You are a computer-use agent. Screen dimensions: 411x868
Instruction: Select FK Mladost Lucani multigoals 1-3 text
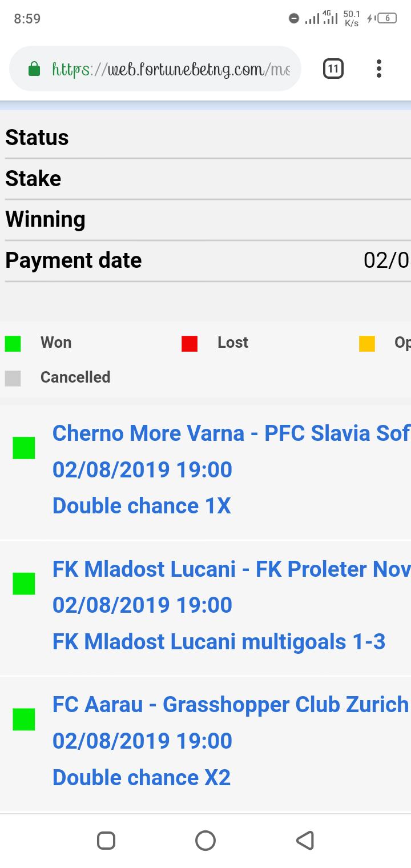click(219, 642)
